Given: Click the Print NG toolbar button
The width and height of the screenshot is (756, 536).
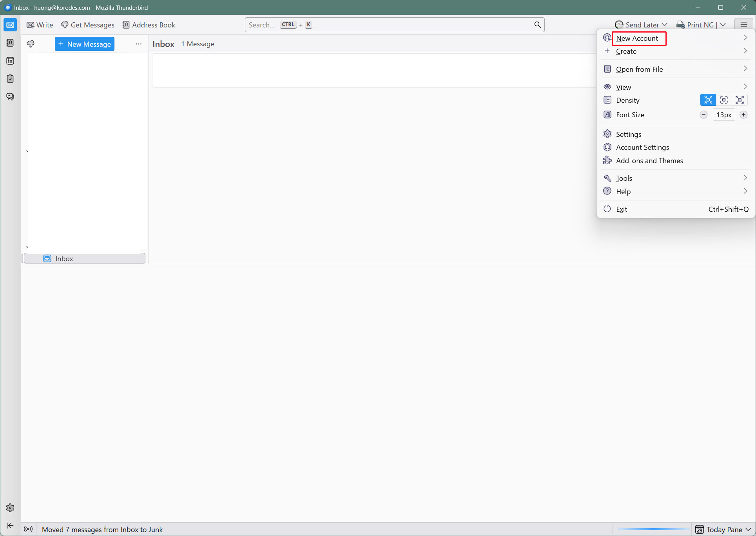Looking at the screenshot, I should [695, 25].
